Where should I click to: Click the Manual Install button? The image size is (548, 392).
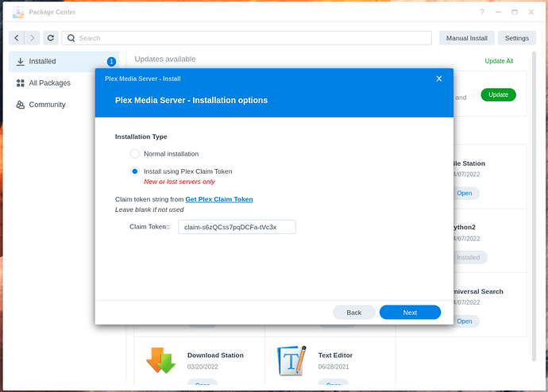(466, 38)
